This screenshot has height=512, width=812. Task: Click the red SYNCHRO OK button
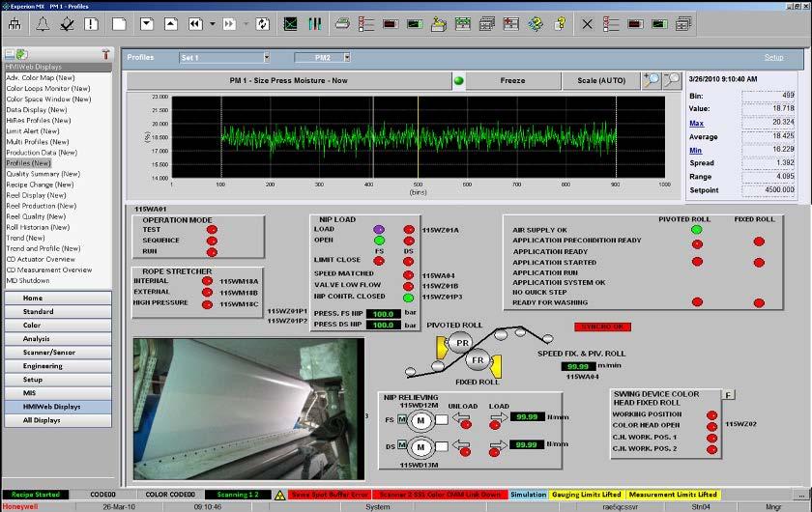(x=602, y=327)
